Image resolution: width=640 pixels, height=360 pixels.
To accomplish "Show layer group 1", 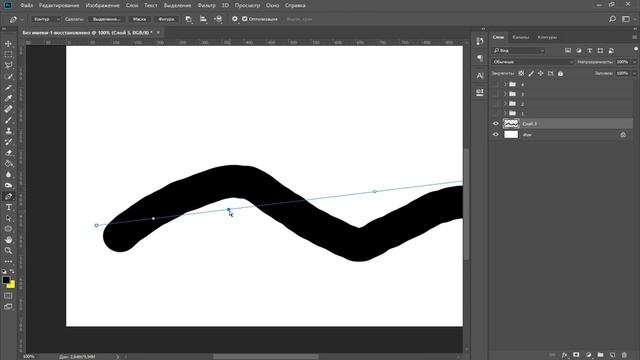I will tap(496, 113).
